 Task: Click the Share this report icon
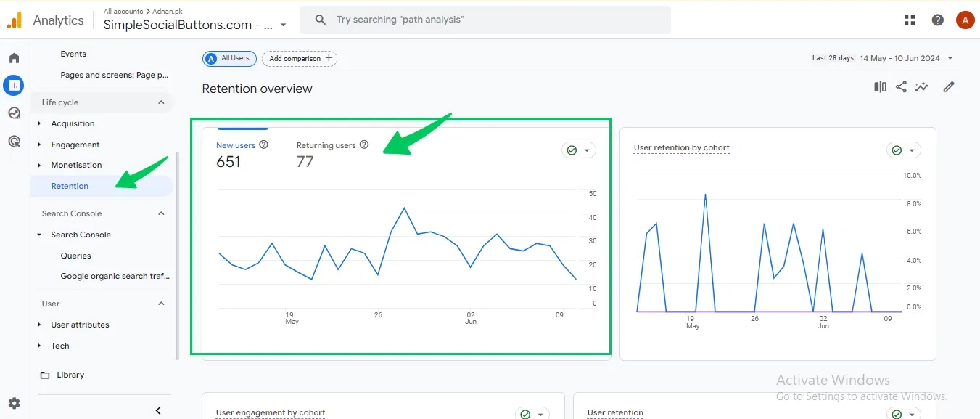click(x=901, y=87)
